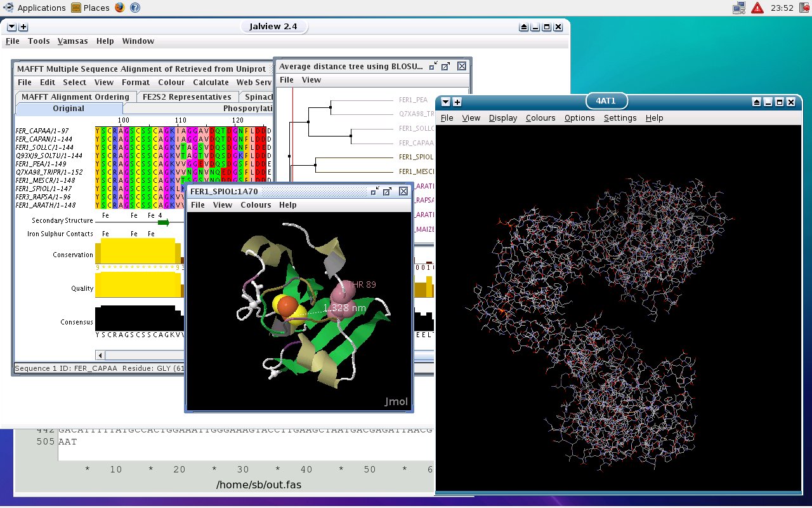Click the pink THR 89 atom sphere
812x508 pixels.
click(x=343, y=292)
